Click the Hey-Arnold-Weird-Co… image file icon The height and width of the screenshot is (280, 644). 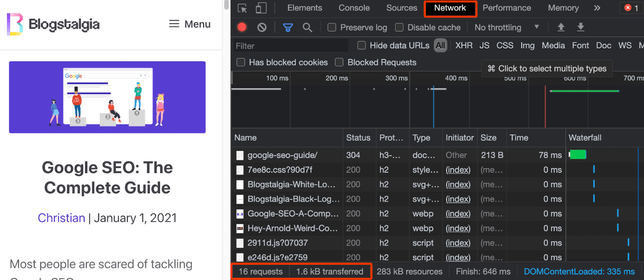240,228
